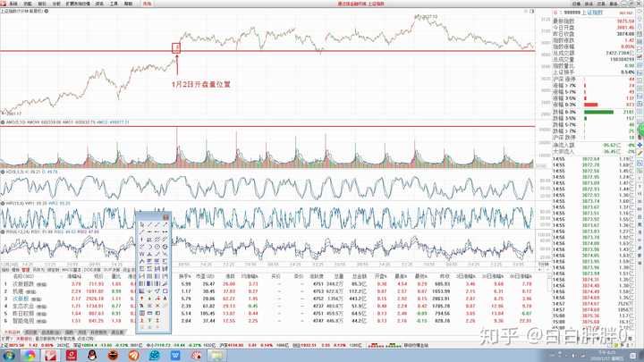
Task: Select the delete 'X' tool in drawing toolbox
Action: (x=157, y=306)
